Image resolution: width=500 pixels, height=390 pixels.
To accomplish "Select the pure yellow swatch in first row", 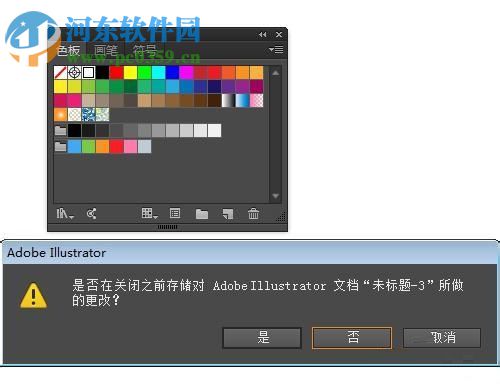I will coord(130,72).
